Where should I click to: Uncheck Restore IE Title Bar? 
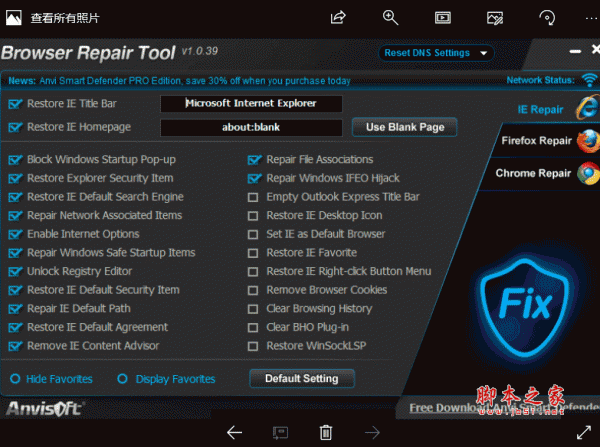tap(15, 104)
